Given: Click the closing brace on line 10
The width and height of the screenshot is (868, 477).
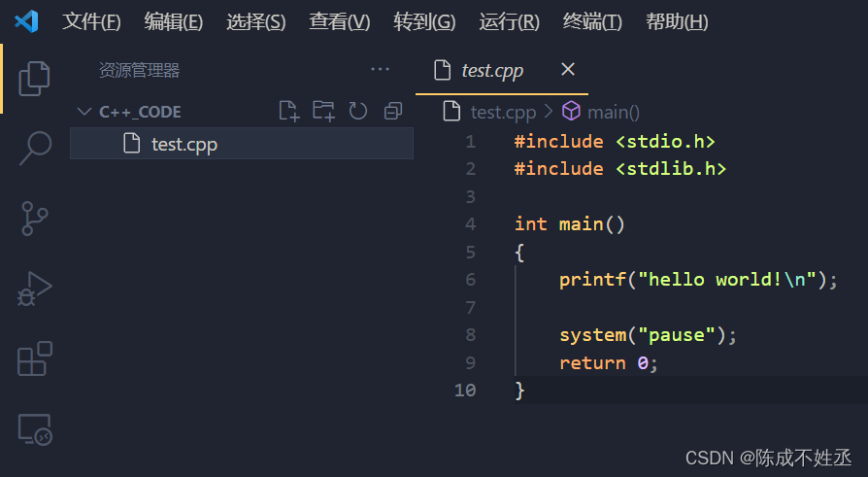Looking at the screenshot, I should [x=519, y=391].
